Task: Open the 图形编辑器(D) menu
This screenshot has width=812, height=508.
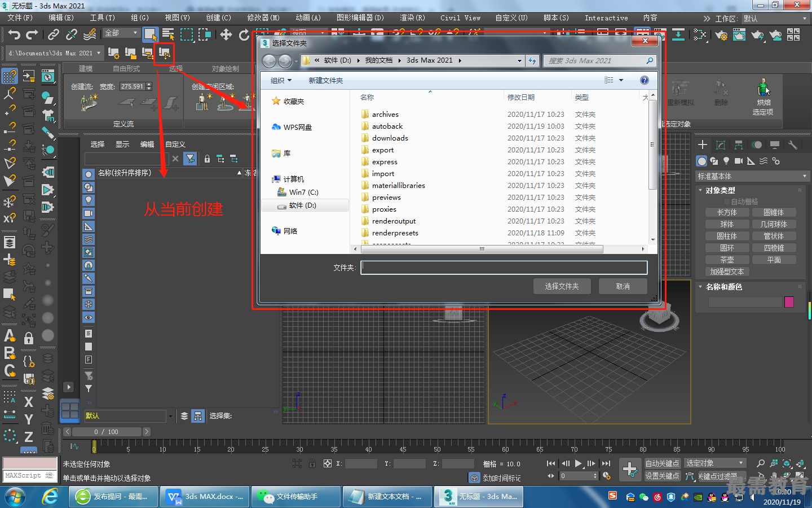Action: (x=360, y=18)
